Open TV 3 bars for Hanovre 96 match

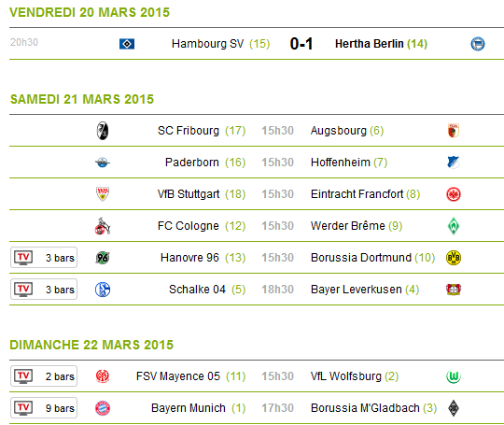(44, 258)
